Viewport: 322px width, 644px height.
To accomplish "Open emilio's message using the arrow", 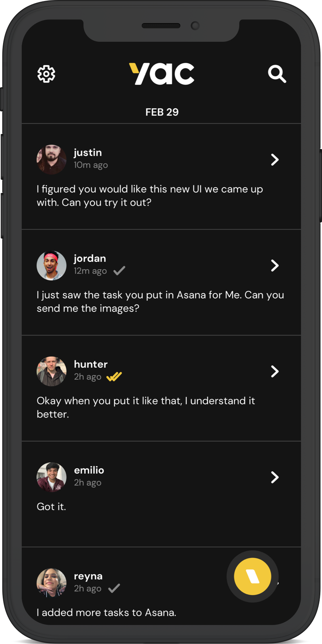I will (276, 477).
